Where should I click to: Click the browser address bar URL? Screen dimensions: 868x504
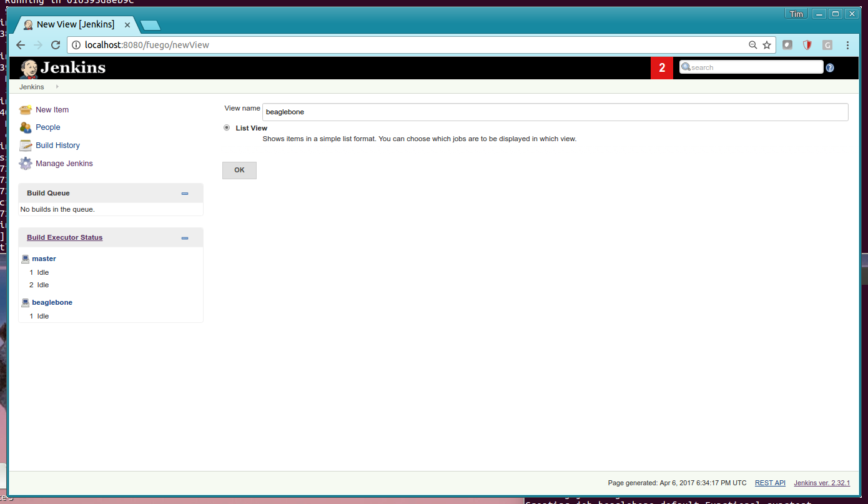147,45
